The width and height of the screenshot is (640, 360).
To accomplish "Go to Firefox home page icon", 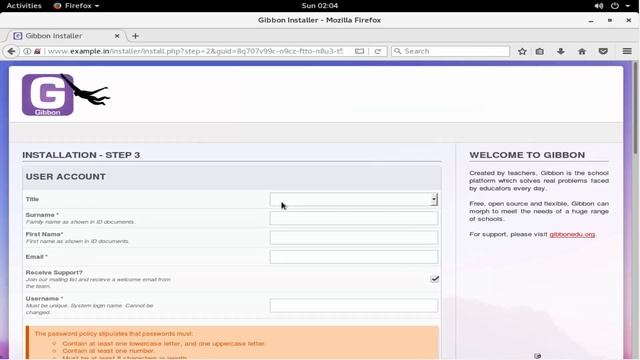I will pos(582,51).
